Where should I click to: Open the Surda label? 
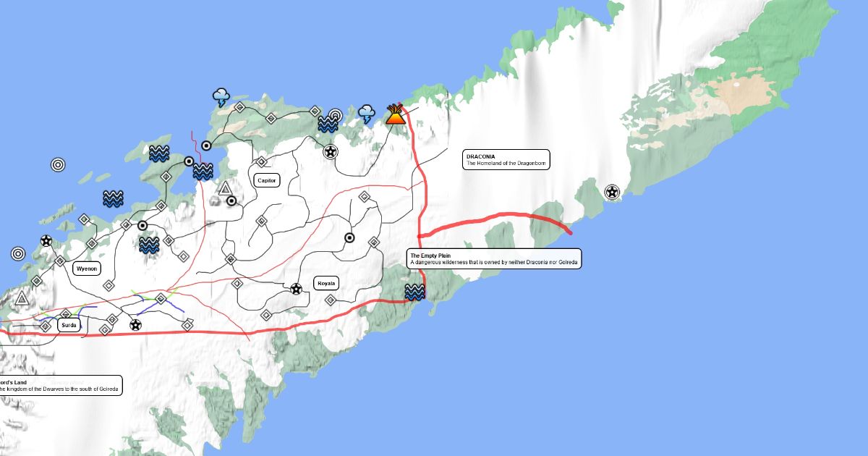[x=69, y=325]
